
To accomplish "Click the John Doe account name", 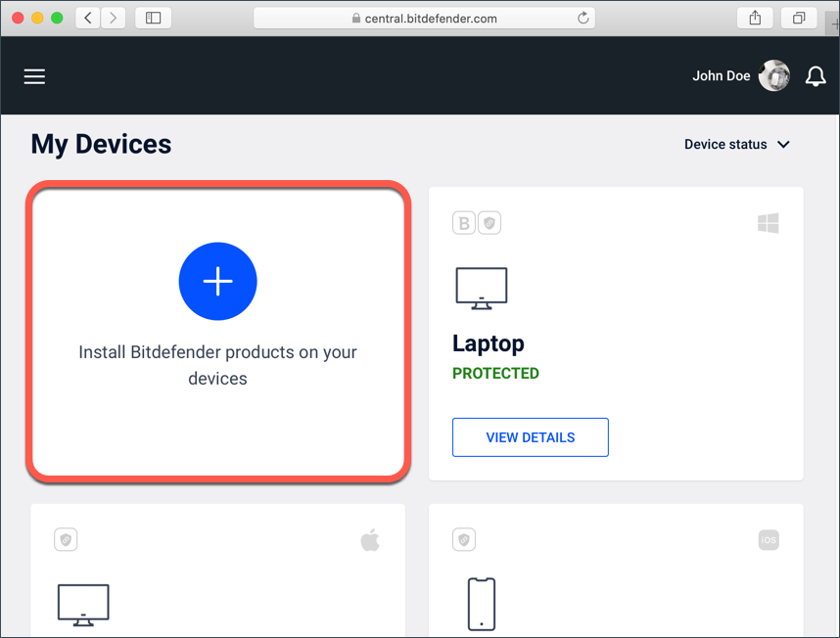I will (722, 76).
